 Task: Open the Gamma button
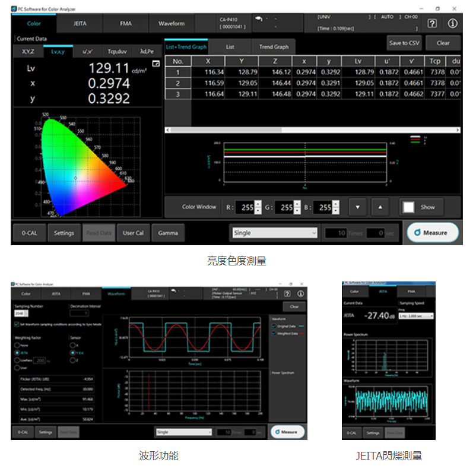[168, 233]
